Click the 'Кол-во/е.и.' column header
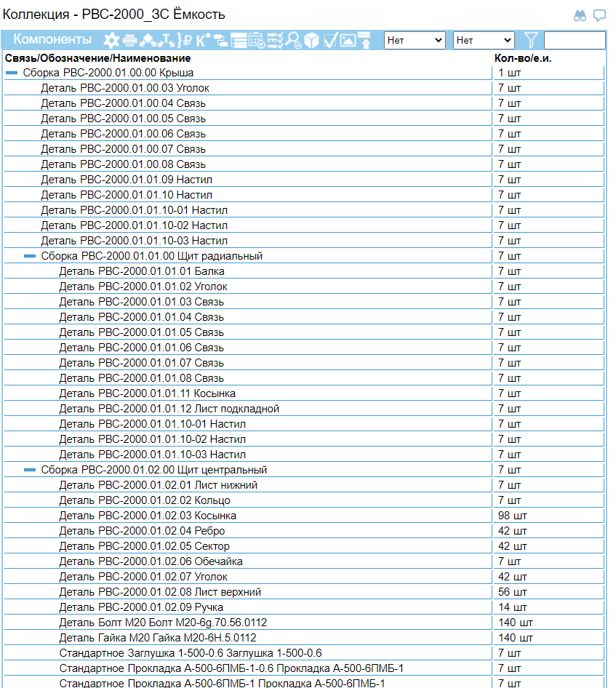 pyautogui.click(x=523, y=57)
